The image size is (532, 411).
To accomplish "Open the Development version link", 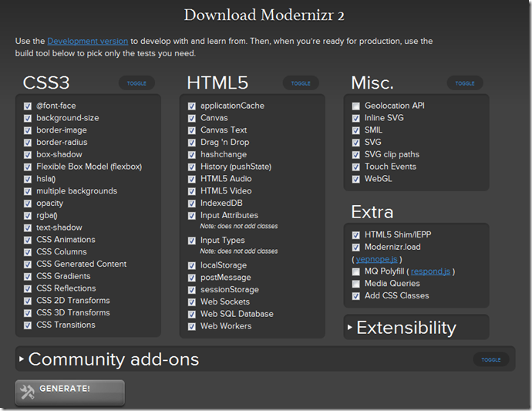I will click(86, 41).
